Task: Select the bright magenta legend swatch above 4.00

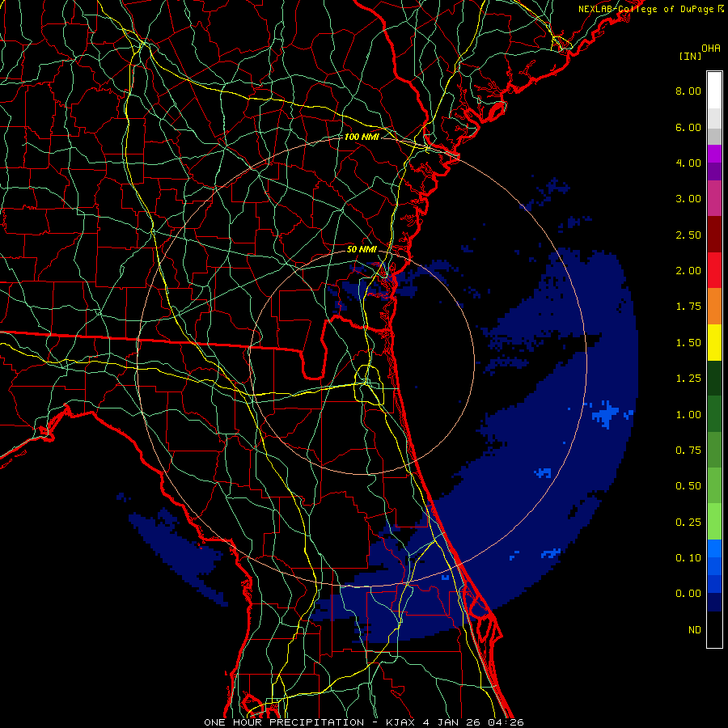Action: 714,154
